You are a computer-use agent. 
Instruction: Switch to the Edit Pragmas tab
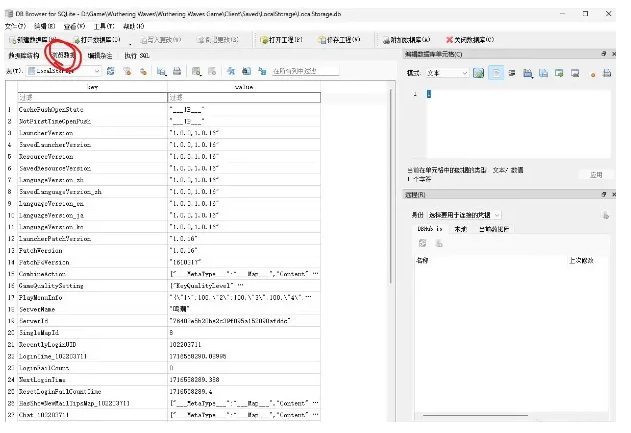[100, 56]
